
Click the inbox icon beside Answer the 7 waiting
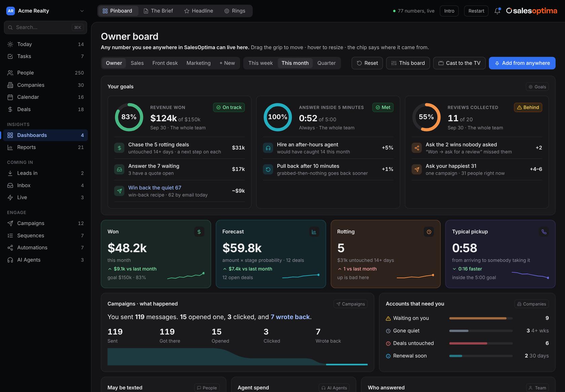click(119, 169)
